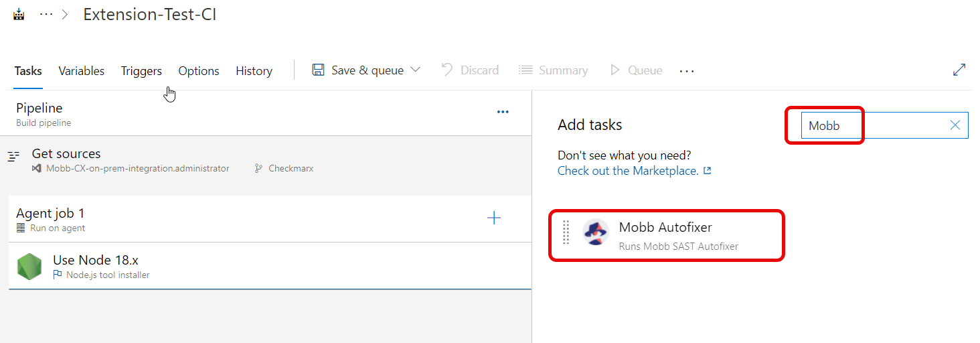This screenshot has height=343, width=980.
Task: View the History tab
Action: [254, 71]
